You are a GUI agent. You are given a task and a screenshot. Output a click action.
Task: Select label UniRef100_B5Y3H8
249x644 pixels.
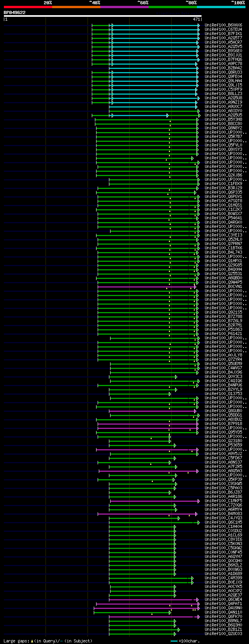[223, 119]
